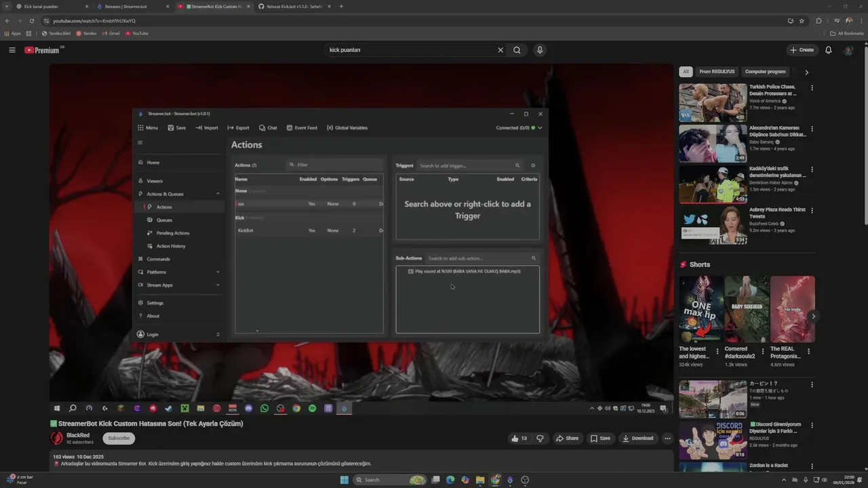Open options for Turkish Police Chase video
Screen dimensions: 868x488
point(812,88)
